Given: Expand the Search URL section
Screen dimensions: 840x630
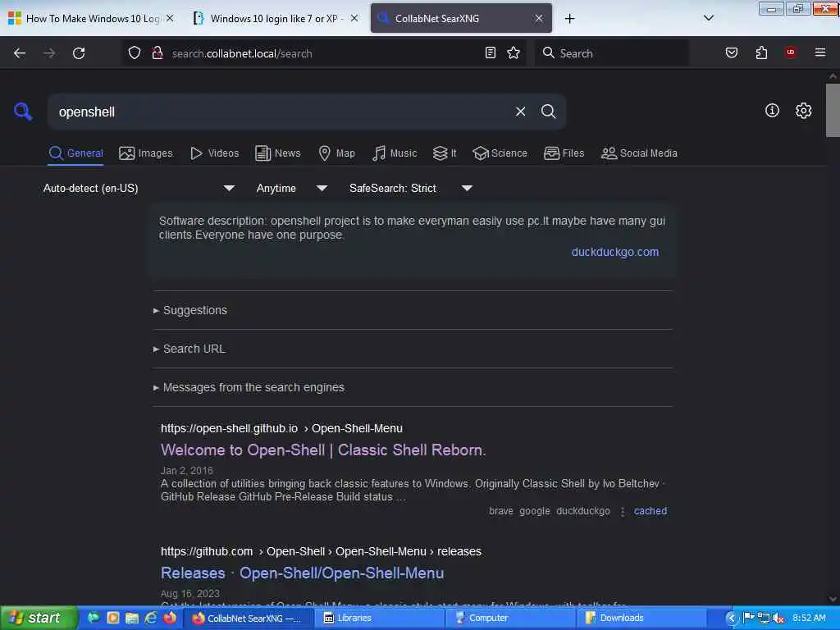Looking at the screenshot, I should 189,349.
